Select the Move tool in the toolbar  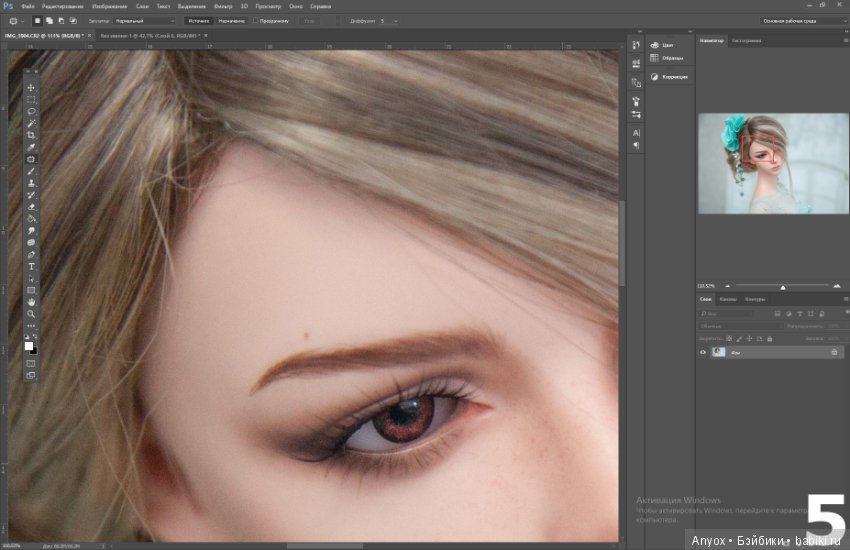coord(31,88)
